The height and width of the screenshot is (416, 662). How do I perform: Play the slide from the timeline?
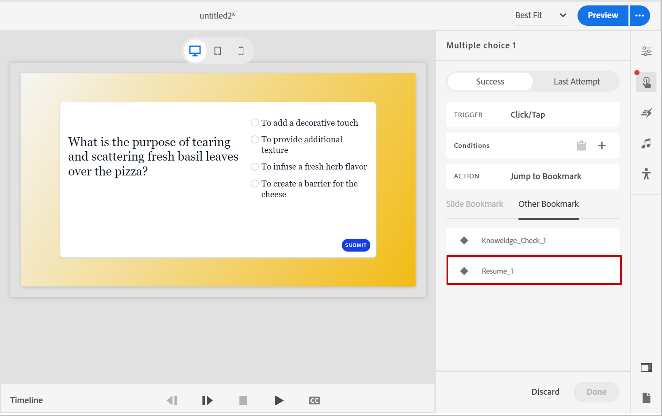pos(279,400)
